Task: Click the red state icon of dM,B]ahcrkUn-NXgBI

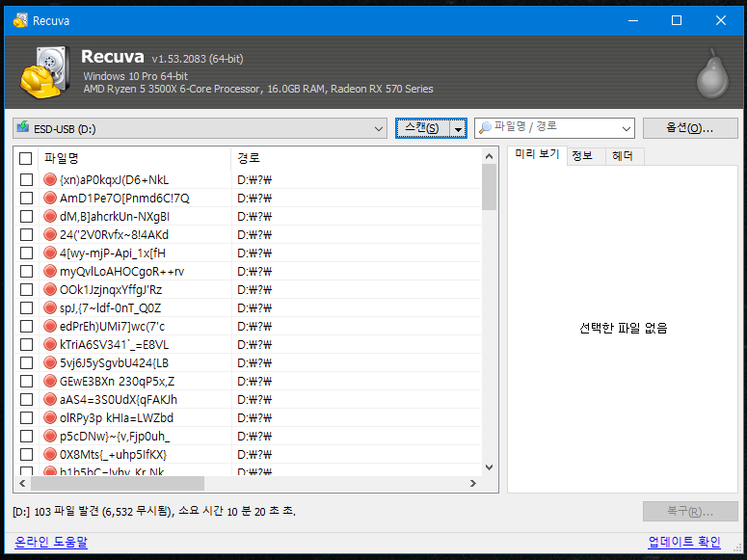Action: [x=50, y=216]
